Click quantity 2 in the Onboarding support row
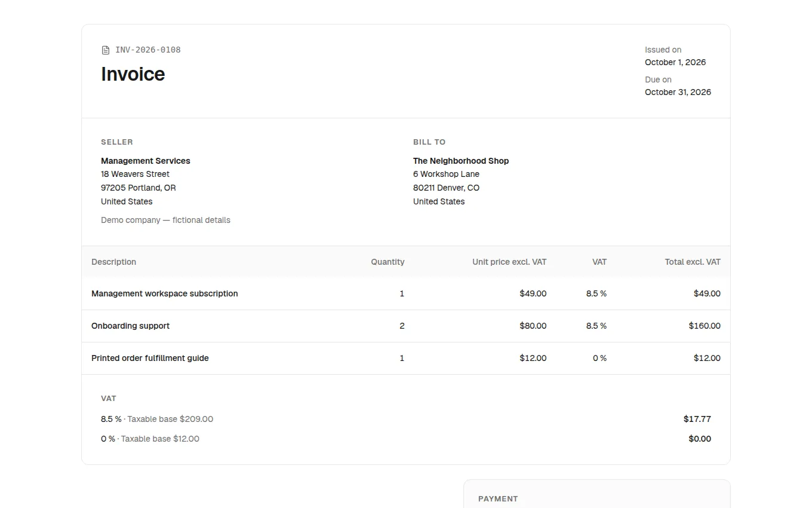 click(402, 326)
